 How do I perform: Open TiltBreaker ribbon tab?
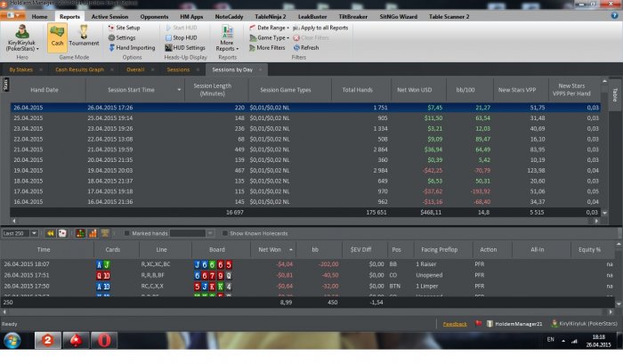click(352, 17)
